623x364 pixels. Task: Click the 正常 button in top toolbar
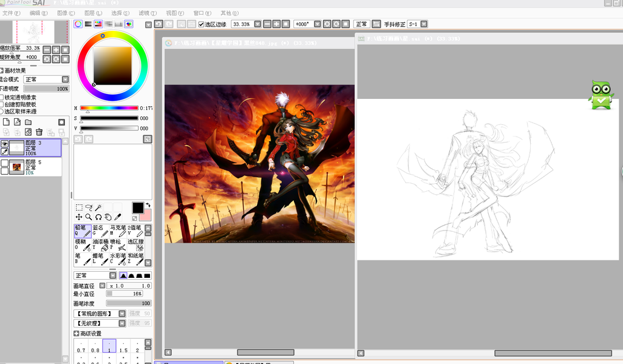(x=361, y=24)
